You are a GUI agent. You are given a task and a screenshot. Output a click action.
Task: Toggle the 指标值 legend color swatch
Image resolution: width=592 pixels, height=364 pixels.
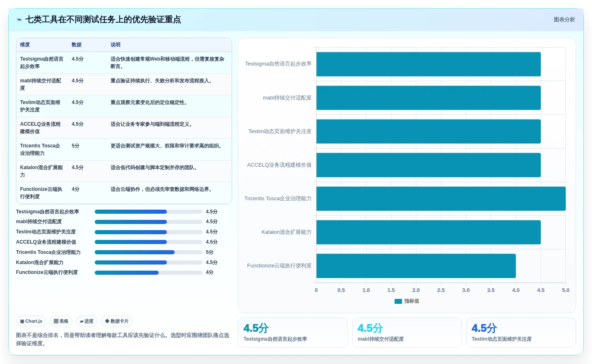(x=398, y=301)
